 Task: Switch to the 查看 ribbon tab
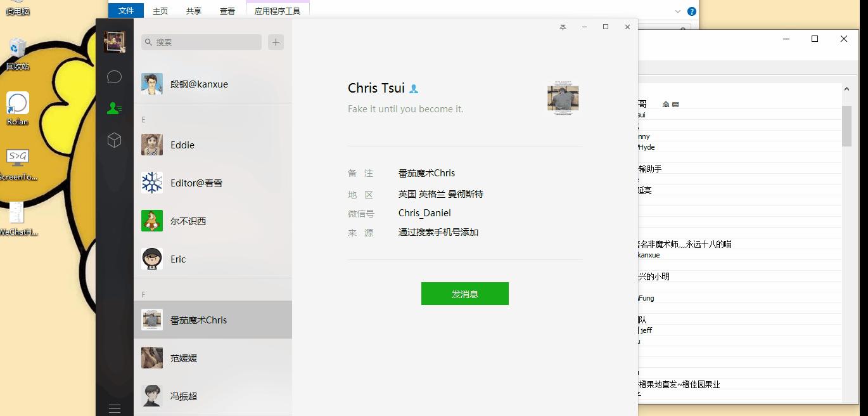(x=227, y=11)
